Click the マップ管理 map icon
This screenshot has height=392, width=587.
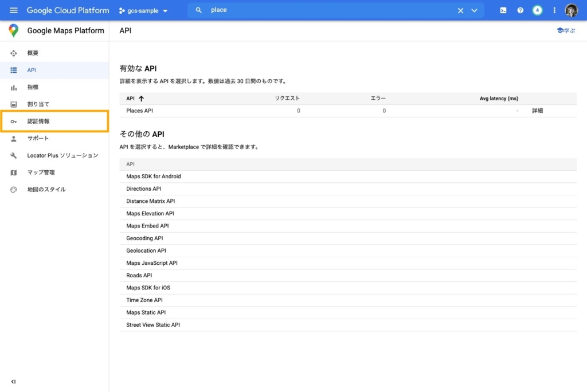14,173
